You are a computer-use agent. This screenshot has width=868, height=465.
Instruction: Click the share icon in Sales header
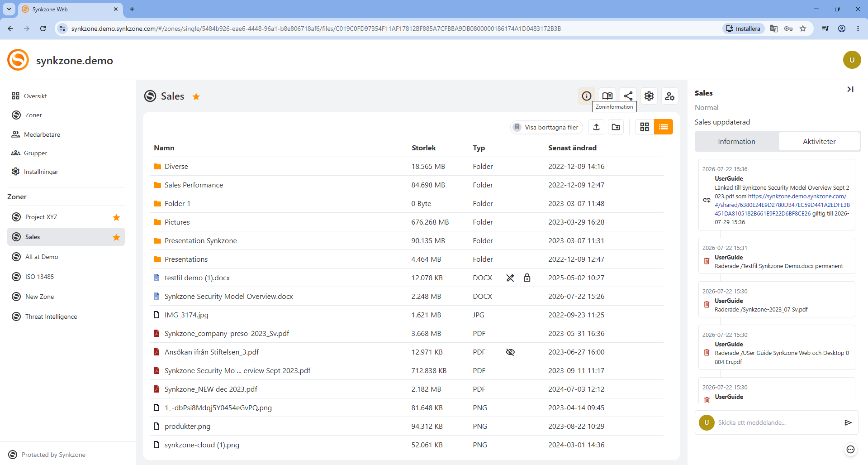628,96
